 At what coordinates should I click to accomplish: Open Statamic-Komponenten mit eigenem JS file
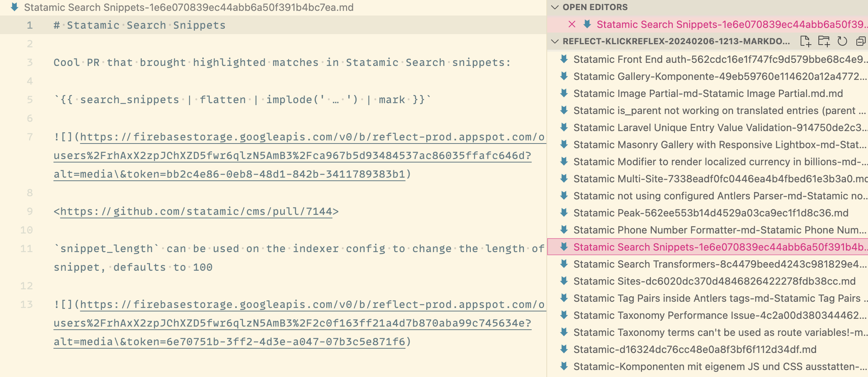coord(708,367)
